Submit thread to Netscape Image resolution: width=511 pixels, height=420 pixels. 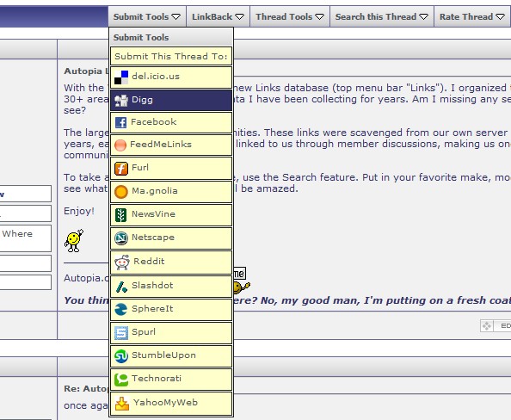point(171,238)
